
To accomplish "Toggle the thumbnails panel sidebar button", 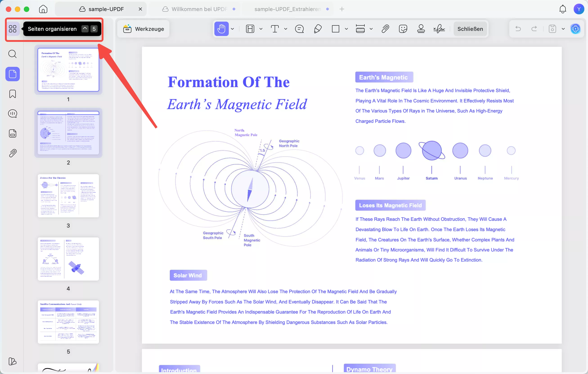I will point(12,74).
